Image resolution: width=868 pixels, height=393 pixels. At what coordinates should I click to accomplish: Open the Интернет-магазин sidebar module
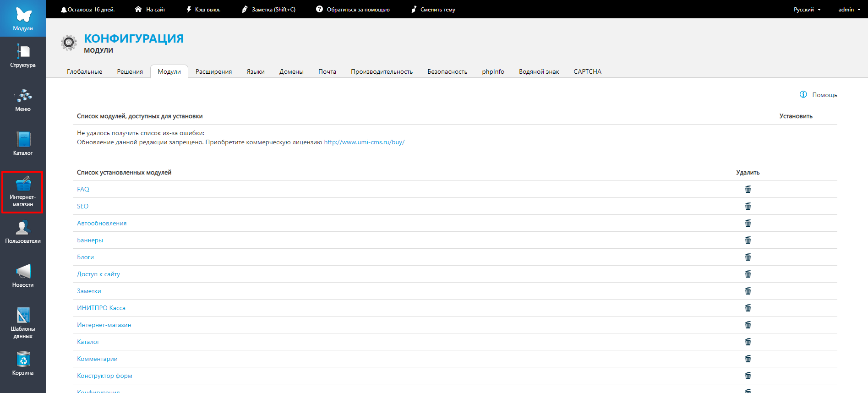click(23, 192)
